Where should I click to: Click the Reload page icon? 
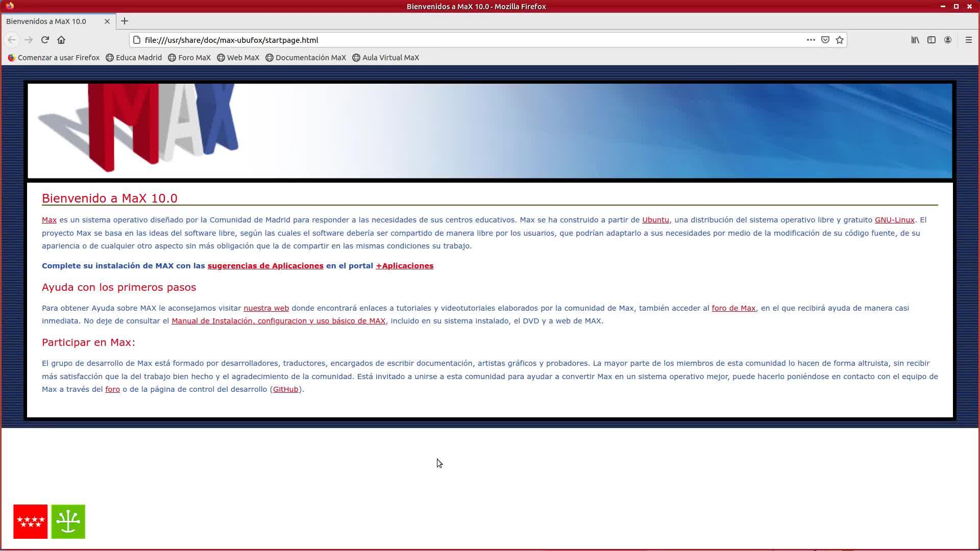[45, 40]
